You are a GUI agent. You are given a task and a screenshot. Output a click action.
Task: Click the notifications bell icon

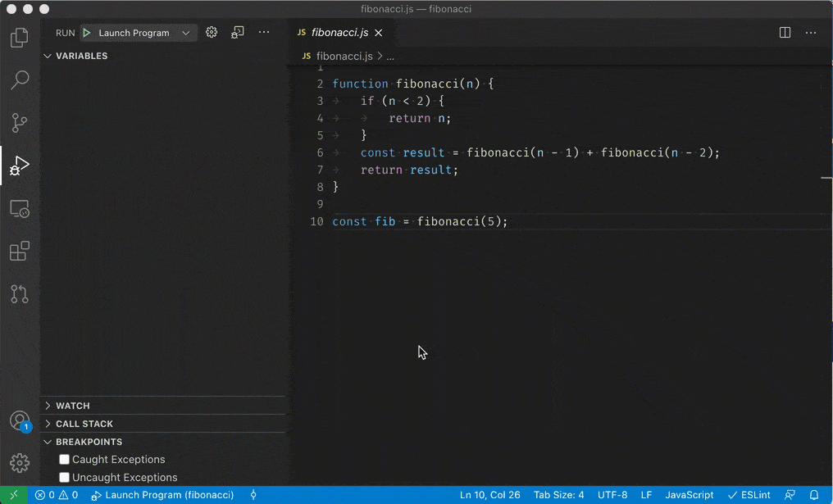pos(813,495)
